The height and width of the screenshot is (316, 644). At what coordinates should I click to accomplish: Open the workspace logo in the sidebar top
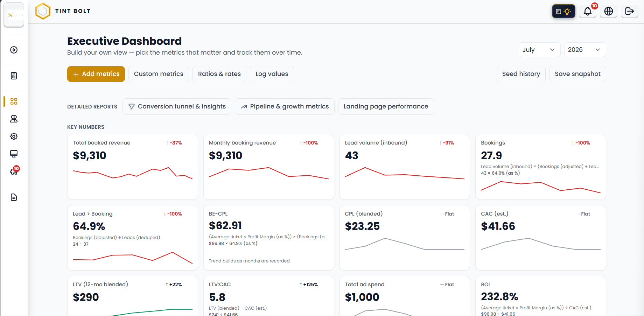point(14,15)
